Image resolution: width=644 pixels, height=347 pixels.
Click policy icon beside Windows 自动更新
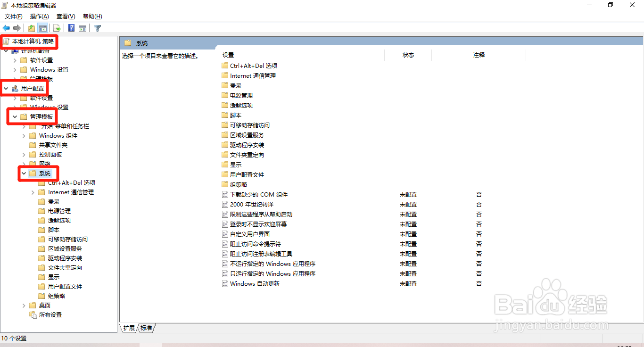pyautogui.click(x=225, y=283)
